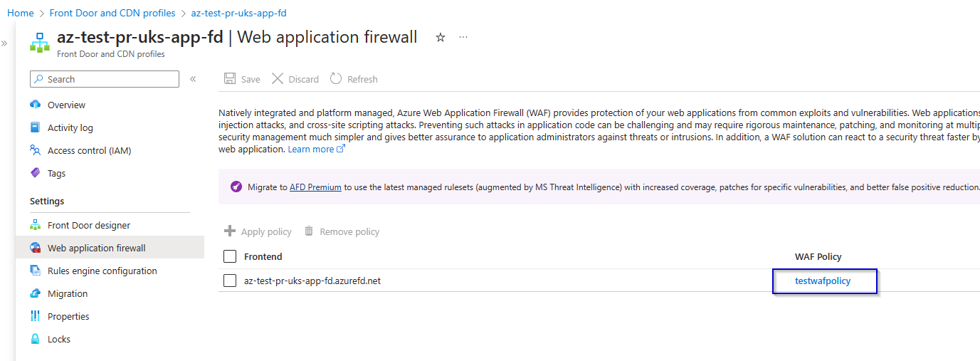Click the Front Door designer icon

click(36, 225)
